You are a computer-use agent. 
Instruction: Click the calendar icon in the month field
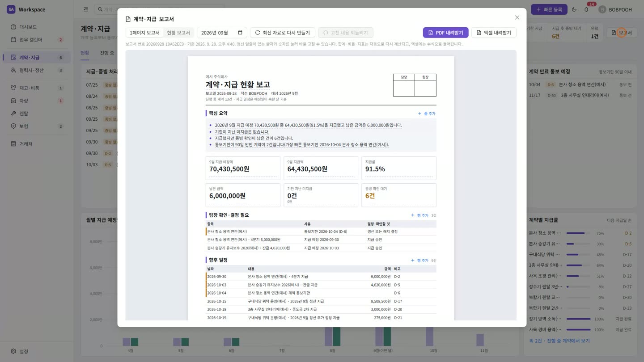click(240, 33)
